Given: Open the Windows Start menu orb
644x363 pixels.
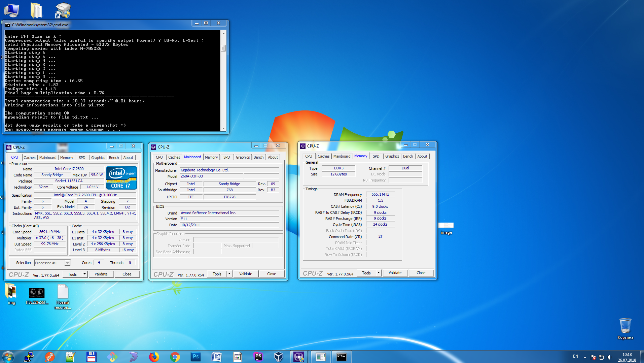Looking at the screenshot, I should pos(8,357).
